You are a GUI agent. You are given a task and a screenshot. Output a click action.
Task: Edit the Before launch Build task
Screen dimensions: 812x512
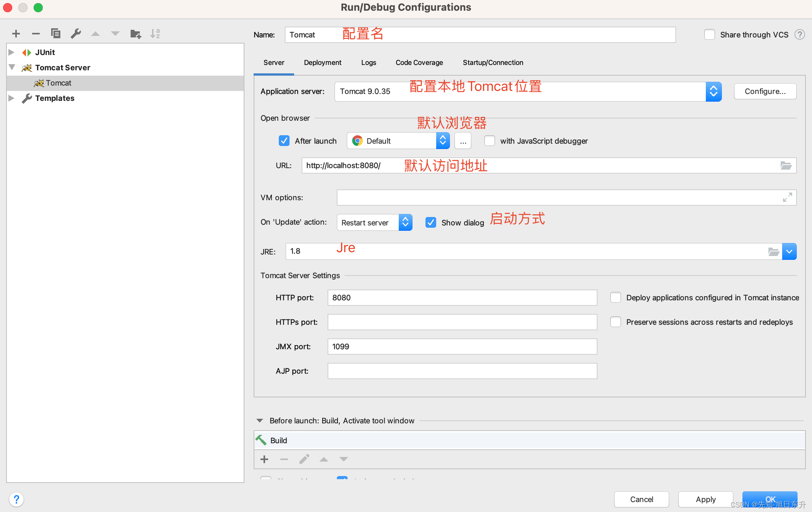[x=304, y=459]
